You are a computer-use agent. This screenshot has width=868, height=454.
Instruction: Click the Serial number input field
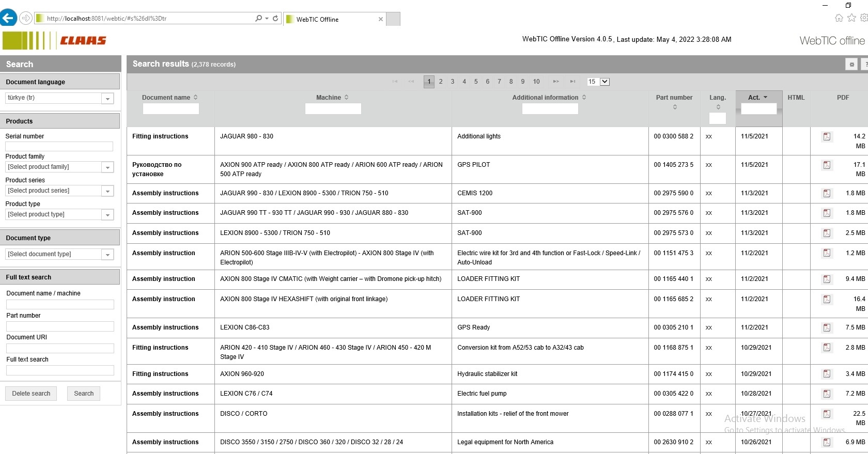59,147
